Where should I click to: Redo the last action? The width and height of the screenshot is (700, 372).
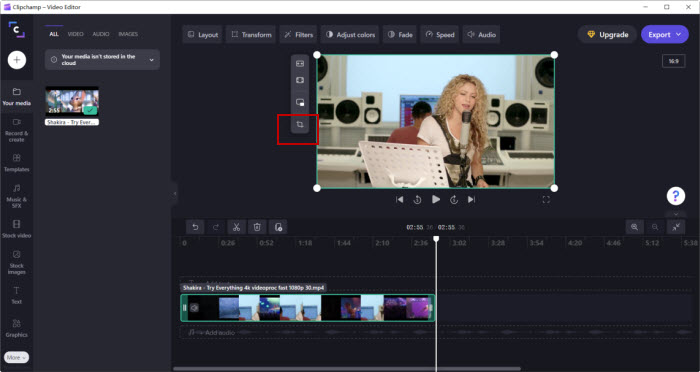pyautogui.click(x=216, y=227)
